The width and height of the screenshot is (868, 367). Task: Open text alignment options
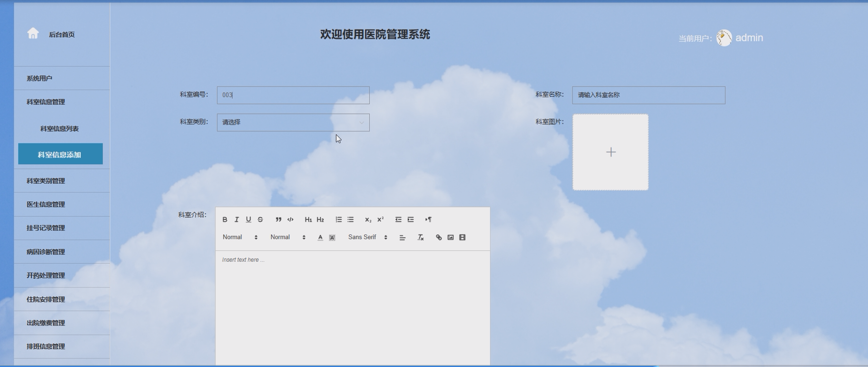click(x=403, y=238)
